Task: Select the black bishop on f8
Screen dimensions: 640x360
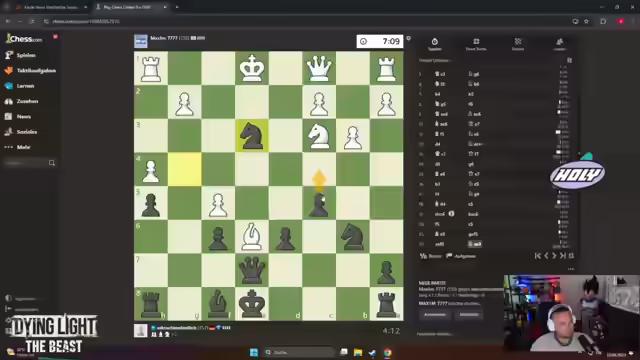Action: tap(218, 303)
